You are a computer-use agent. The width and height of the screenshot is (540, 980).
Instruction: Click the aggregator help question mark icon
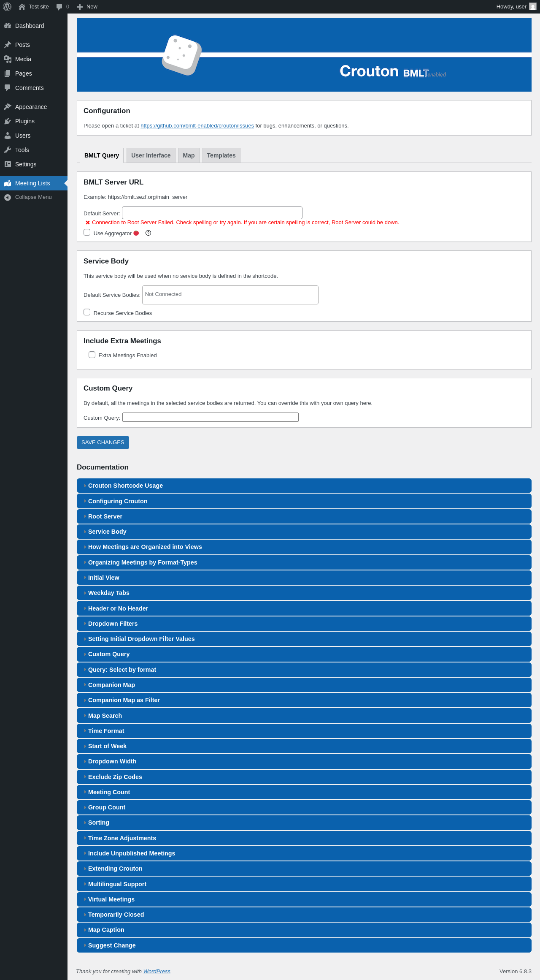pyautogui.click(x=148, y=233)
